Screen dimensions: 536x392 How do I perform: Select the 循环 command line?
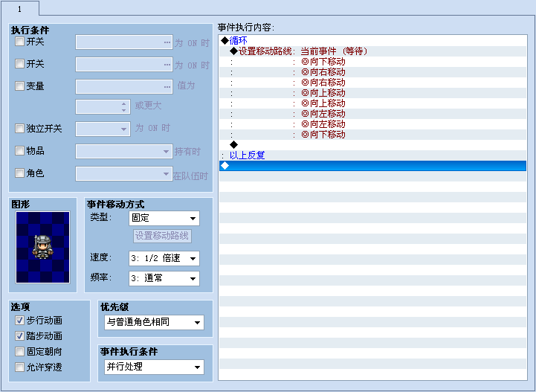tap(372, 41)
